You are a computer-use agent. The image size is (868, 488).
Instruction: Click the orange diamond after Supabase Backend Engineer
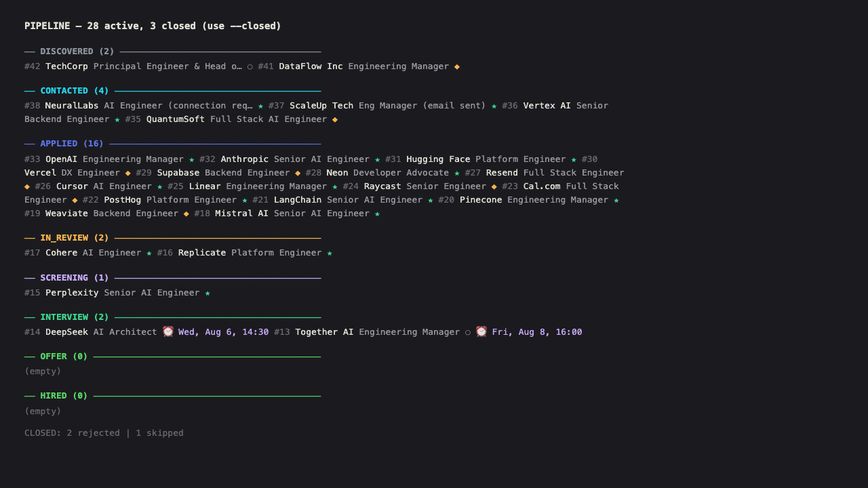(298, 173)
